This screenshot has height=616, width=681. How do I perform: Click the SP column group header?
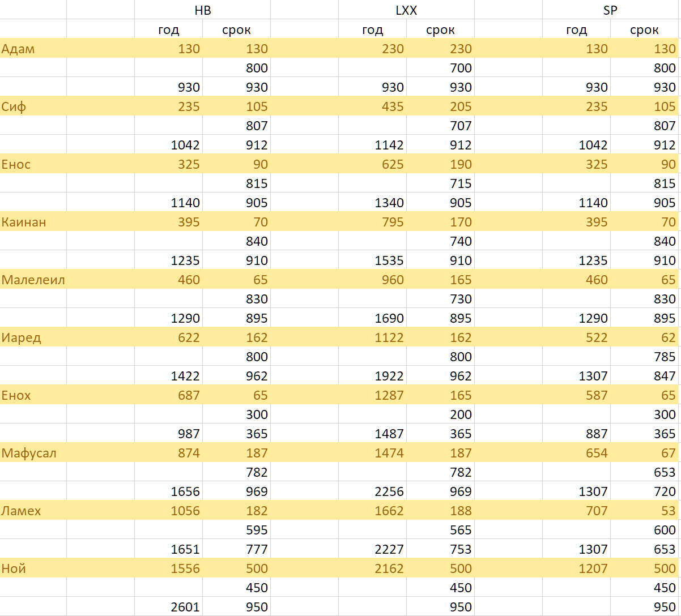pos(610,10)
